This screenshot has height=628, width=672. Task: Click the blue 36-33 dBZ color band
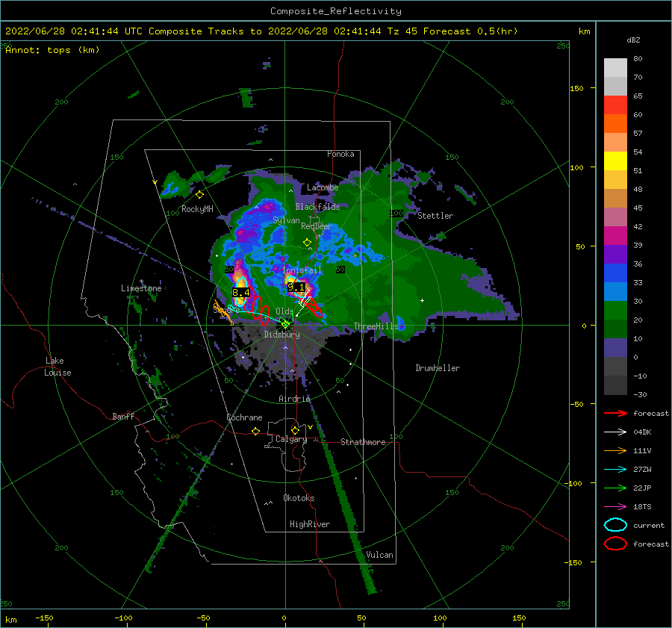click(615, 273)
